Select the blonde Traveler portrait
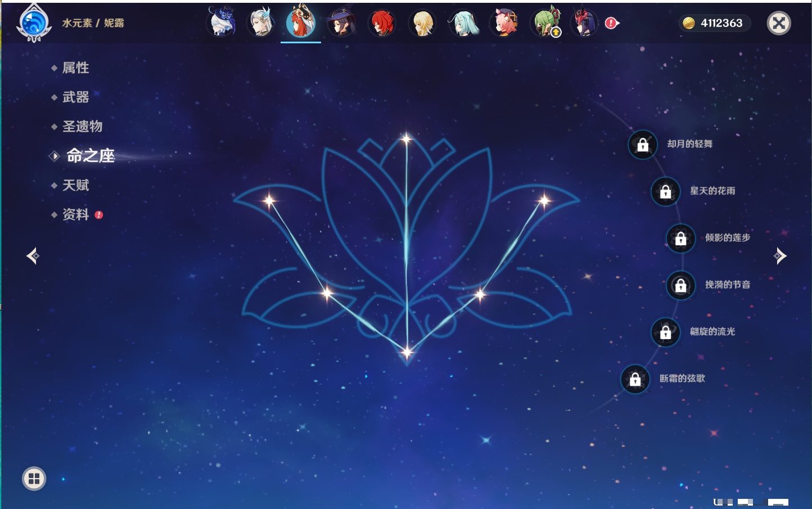Screen dimensions: 812x509 422,22
